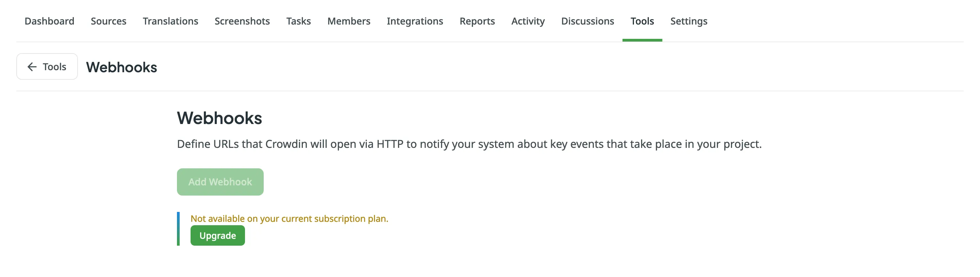Click the Upgrade button
The image size is (980, 277).
(217, 235)
